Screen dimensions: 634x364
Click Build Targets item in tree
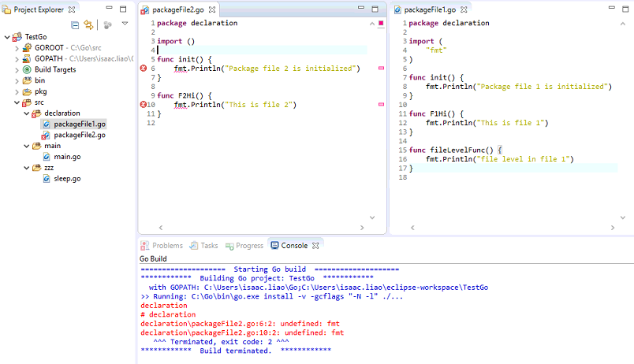[54, 69]
